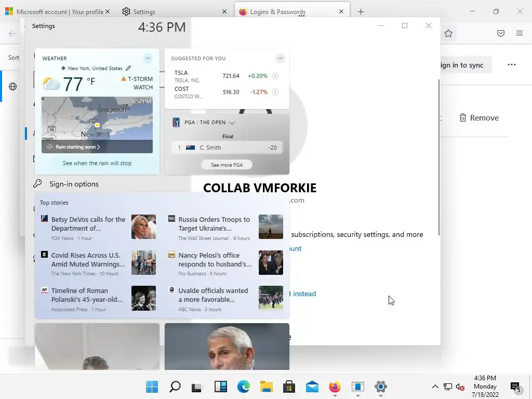The width and height of the screenshot is (532, 399).
Task: Click muted volume tray icon
Action: click(x=460, y=387)
